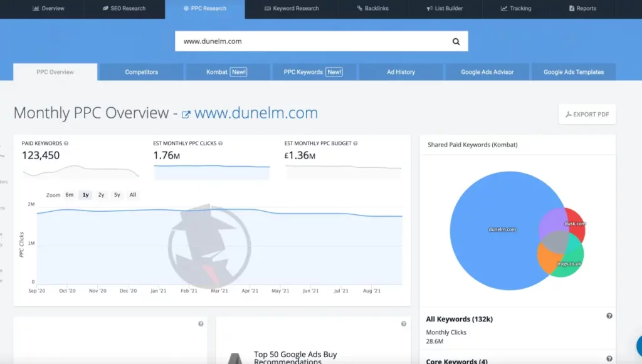The image size is (642, 364).
Task: Go to the Keyword Research tab
Action: (292, 9)
